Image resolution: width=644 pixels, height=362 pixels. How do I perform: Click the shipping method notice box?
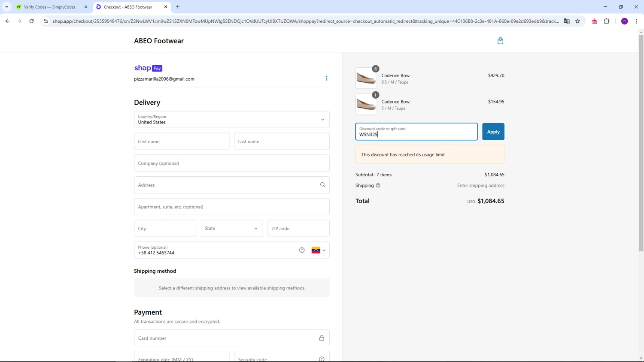[232, 288]
